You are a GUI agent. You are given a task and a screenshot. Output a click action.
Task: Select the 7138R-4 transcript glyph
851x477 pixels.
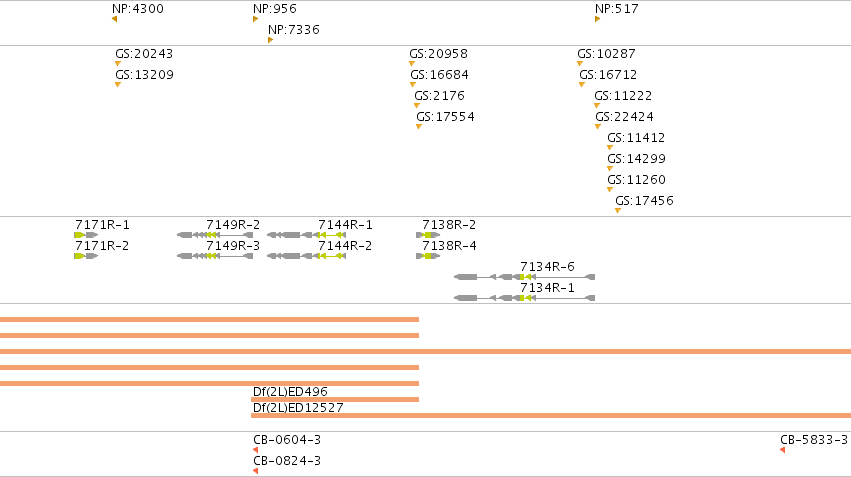(428, 256)
